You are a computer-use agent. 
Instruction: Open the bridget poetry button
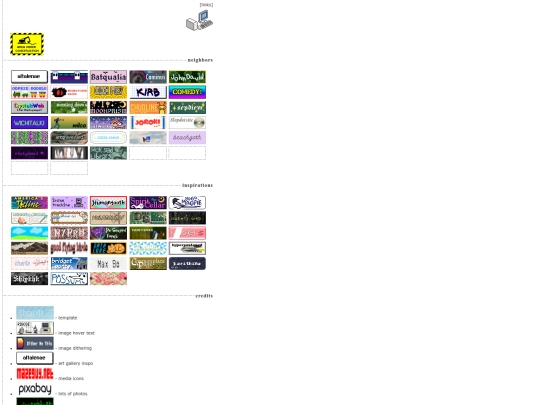[69, 263]
